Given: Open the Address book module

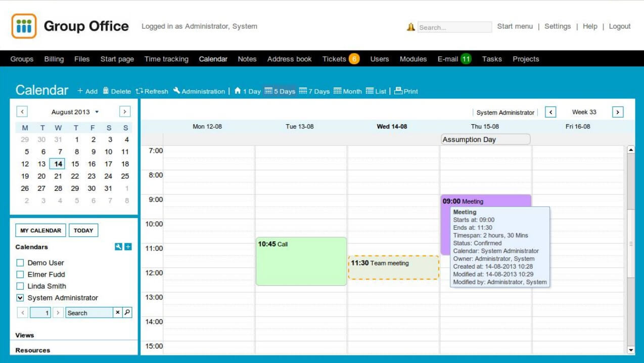Looking at the screenshot, I should point(290,59).
